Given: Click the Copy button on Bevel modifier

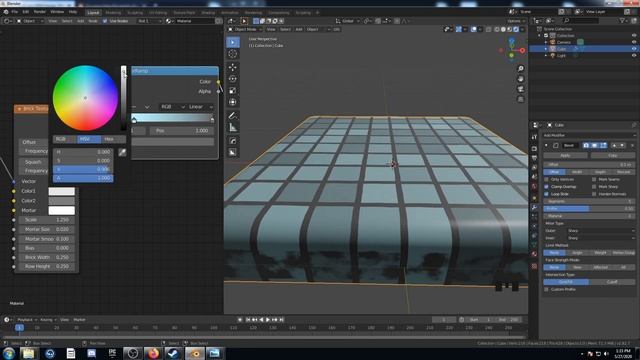Looking at the screenshot, I should click(613, 156).
